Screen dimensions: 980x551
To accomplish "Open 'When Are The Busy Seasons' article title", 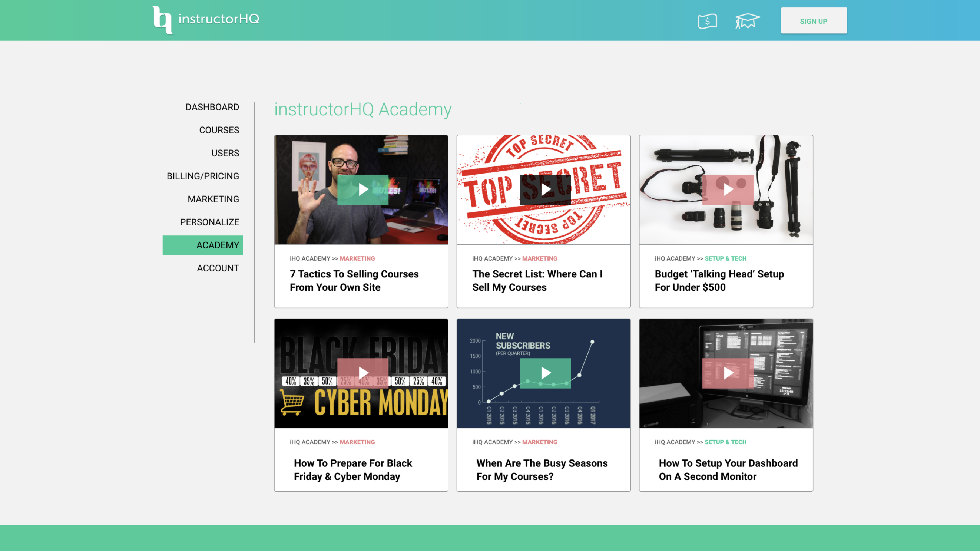I will pos(542,469).
